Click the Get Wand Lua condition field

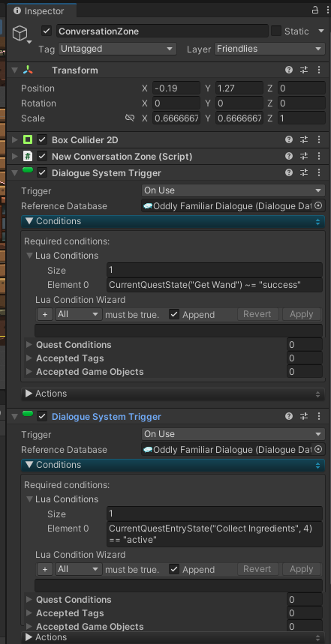(214, 285)
